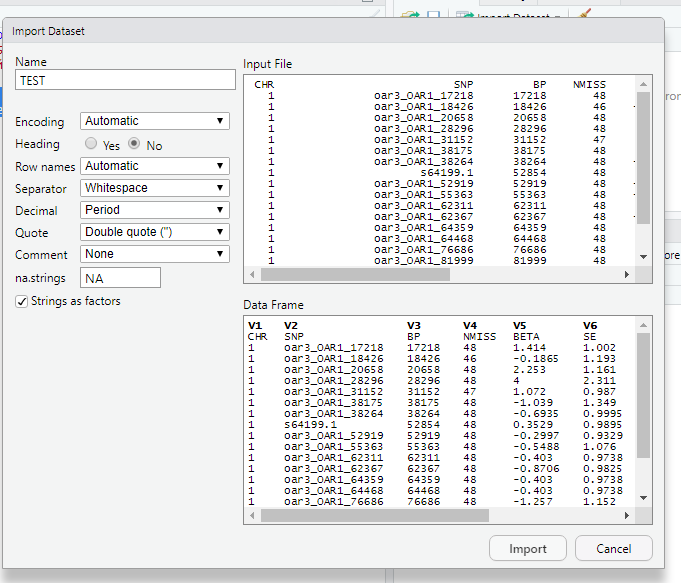Click Input File scroll down arrow
Image resolution: width=681 pixels, height=583 pixels.
tap(643, 257)
